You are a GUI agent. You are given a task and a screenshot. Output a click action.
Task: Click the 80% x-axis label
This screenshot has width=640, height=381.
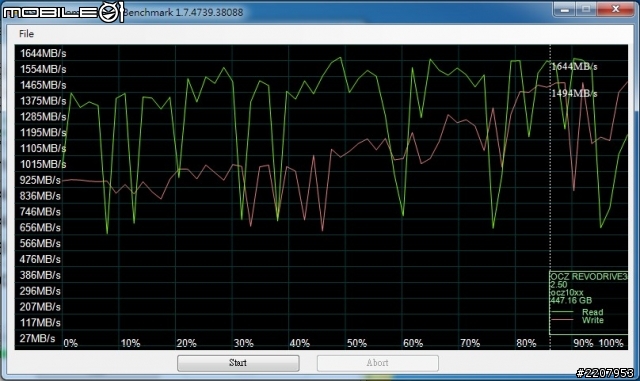click(526, 343)
